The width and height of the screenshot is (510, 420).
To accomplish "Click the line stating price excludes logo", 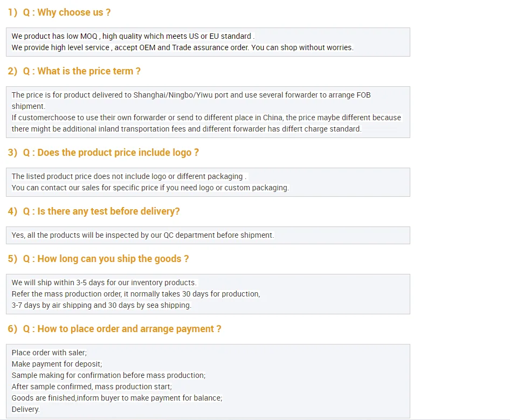I will (129, 176).
